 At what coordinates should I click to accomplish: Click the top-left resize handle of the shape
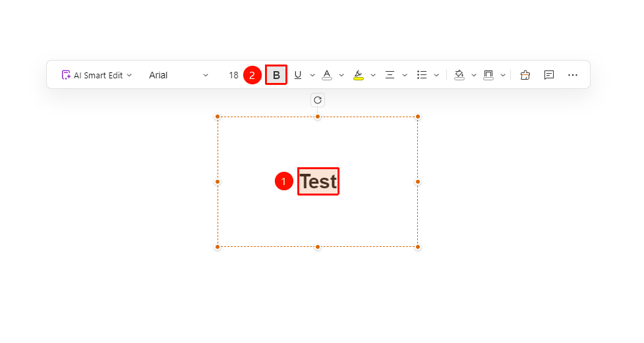(x=218, y=117)
